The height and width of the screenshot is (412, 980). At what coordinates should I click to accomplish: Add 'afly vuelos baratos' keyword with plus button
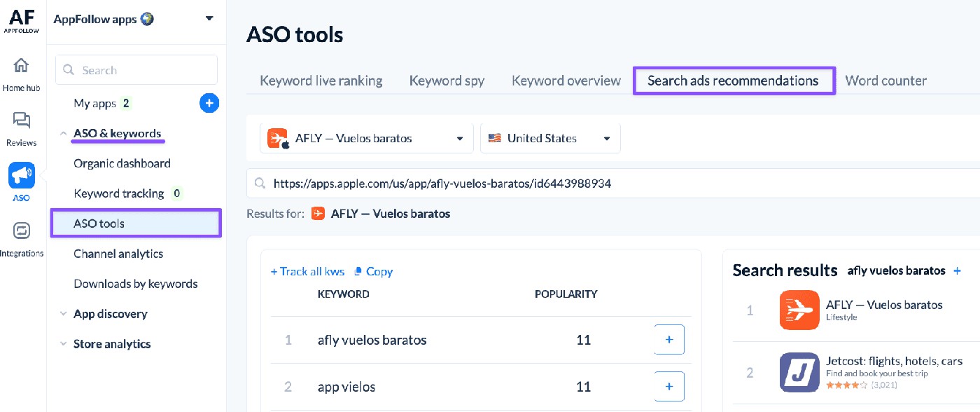[x=669, y=340]
